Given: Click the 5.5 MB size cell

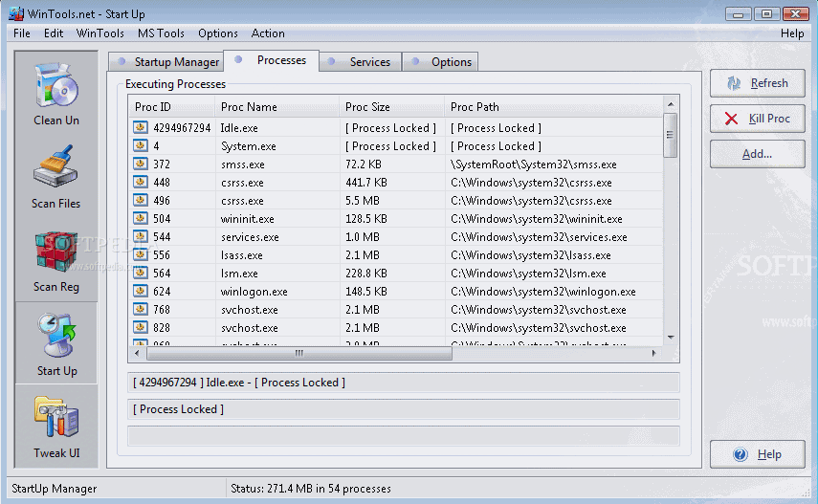Looking at the screenshot, I should click(363, 201).
